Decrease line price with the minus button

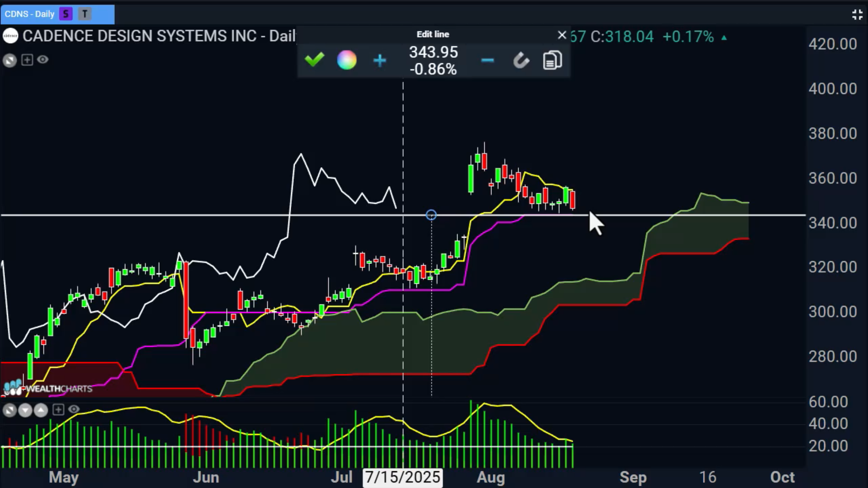click(487, 60)
